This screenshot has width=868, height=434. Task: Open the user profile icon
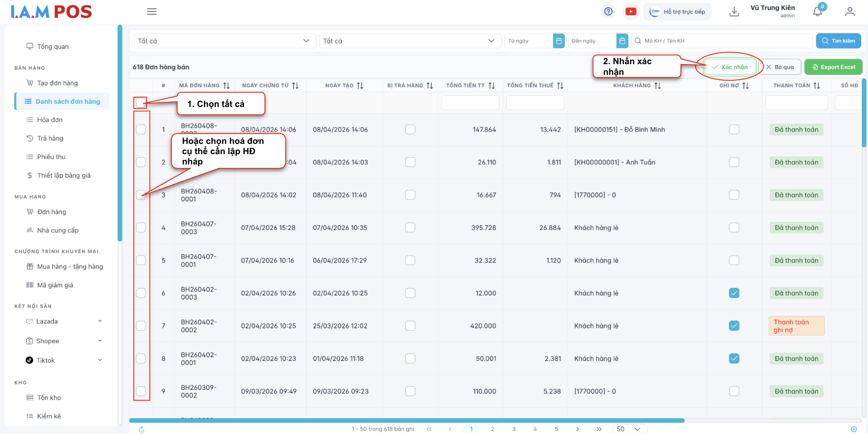(x=850, y=12)
